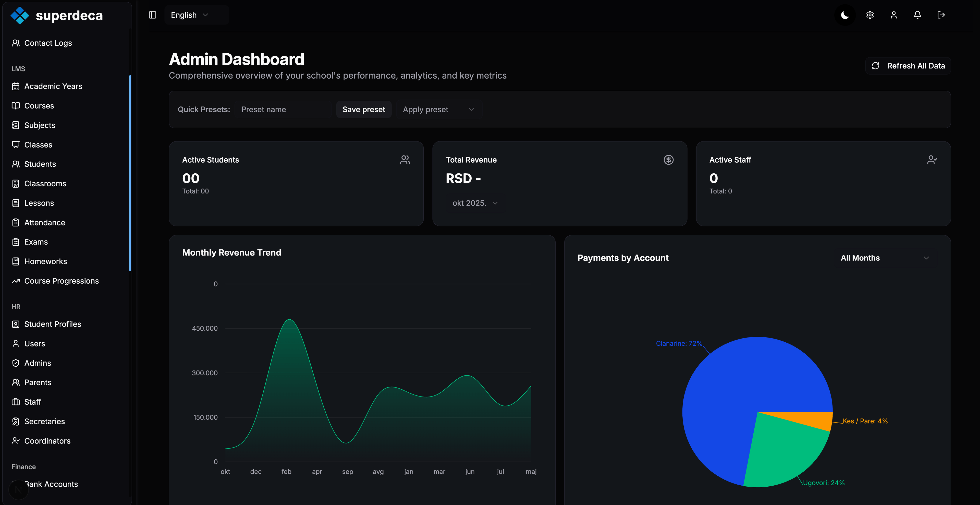Viewport: 980px width, 505px height.
Task: Go to Course Progressions menu item
Action: tap(61, 281)
